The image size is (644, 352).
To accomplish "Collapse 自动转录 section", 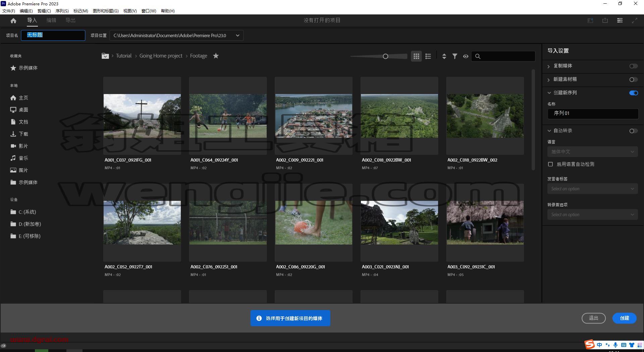I will coord(549,131).
